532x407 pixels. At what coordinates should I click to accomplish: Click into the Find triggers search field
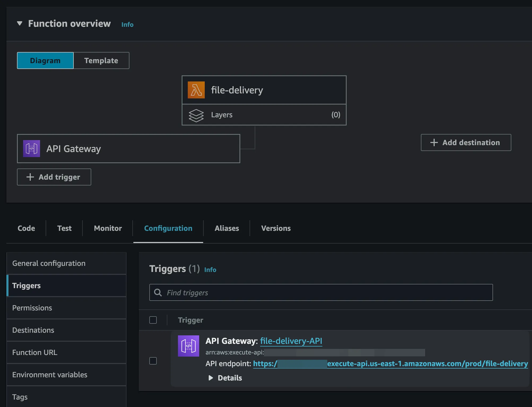[x=321, y=292]
